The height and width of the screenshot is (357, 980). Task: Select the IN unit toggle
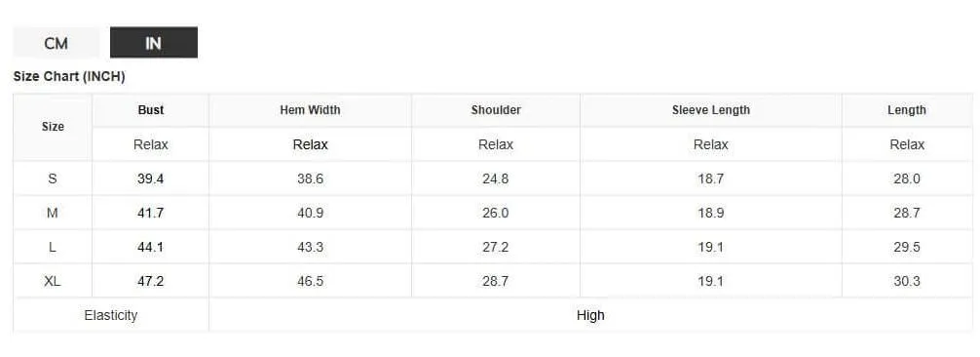click(154, 43)
